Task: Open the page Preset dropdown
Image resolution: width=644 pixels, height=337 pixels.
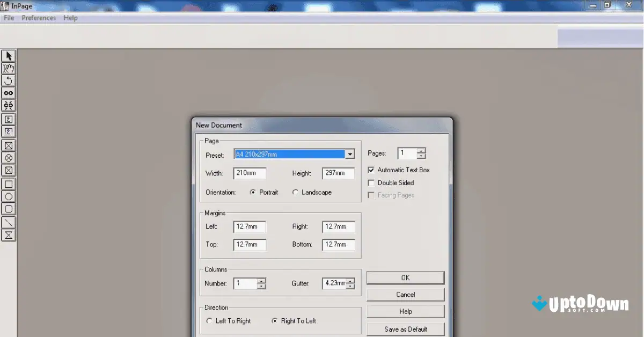Action: click(x=350, y=154)
